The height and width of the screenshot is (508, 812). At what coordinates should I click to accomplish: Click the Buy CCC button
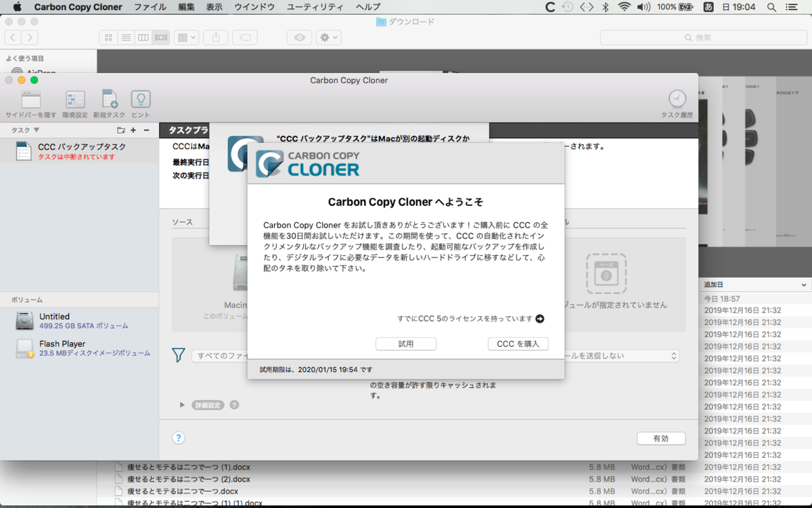pos(518,344)
